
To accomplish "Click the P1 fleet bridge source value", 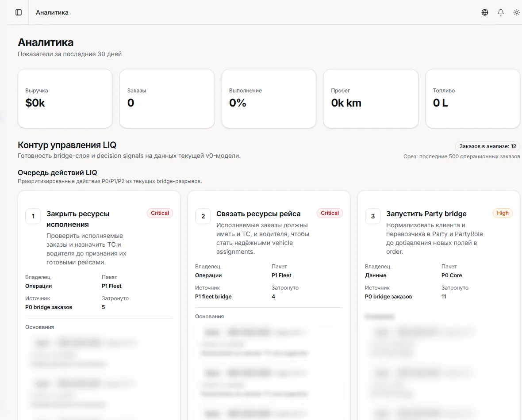I will [213, 297].
